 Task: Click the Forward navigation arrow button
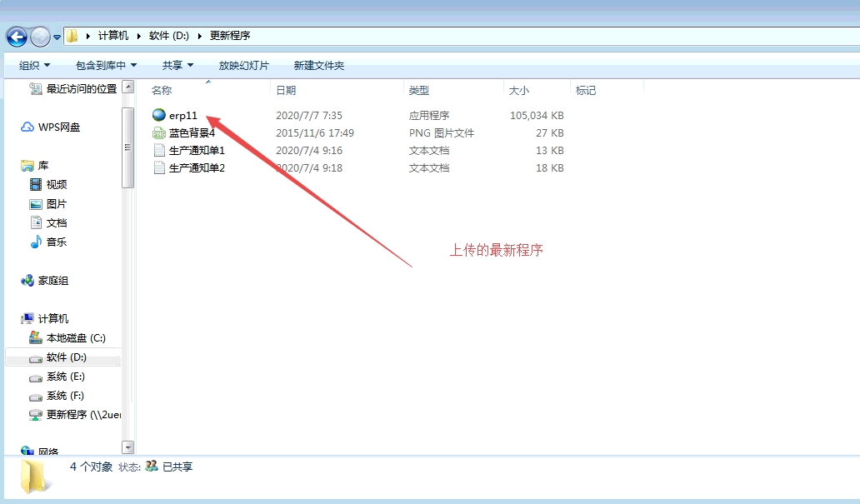click(x=40, y=37)
